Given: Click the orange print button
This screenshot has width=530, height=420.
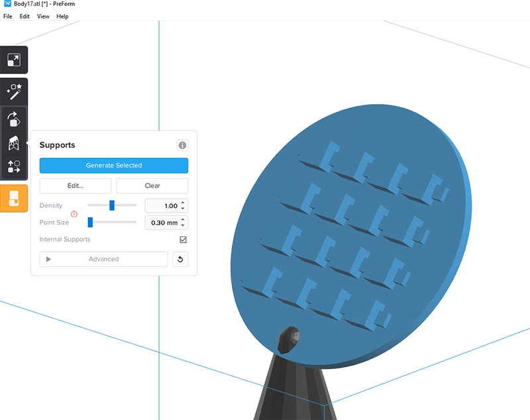Looking at the screenshot, I should coord(14,198).
